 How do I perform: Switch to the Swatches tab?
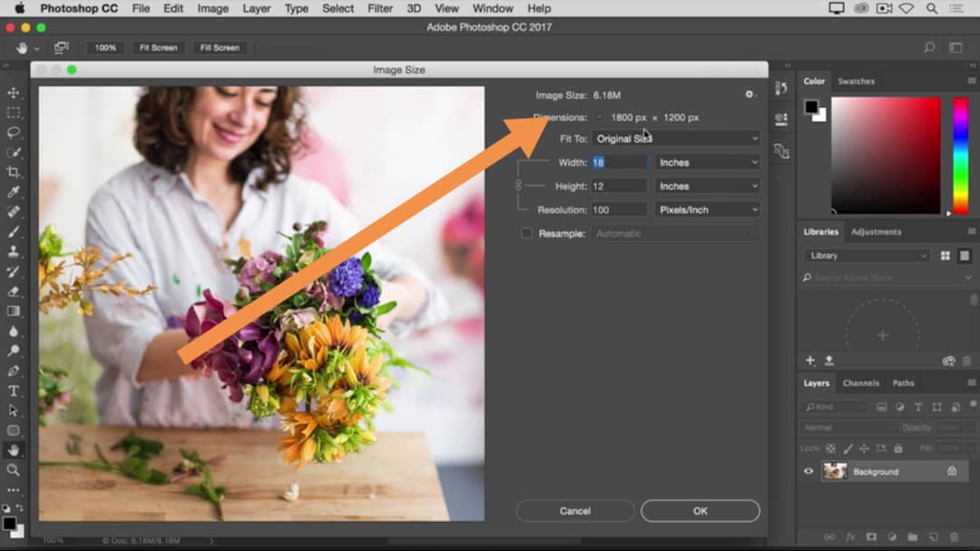pos(856,81)
